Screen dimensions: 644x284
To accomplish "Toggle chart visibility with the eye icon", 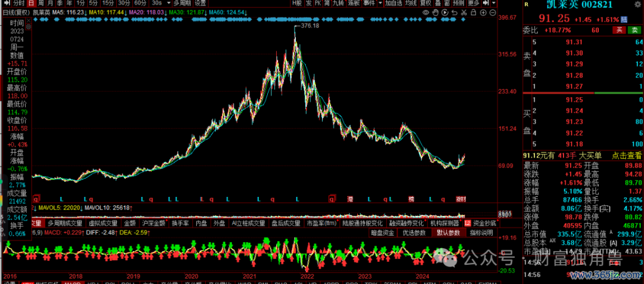I will [x=426, y=13].
